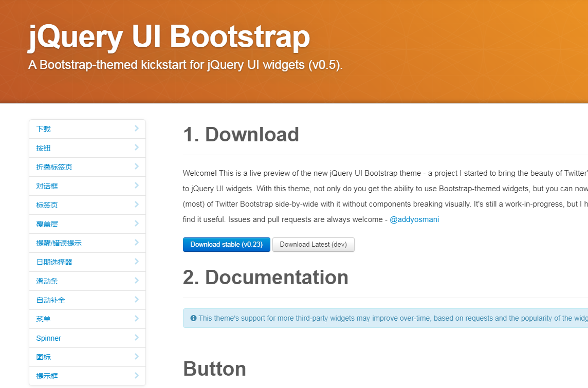
Task: Click chevron arrow beside 日期选择器
Action: tap(137, 261)
